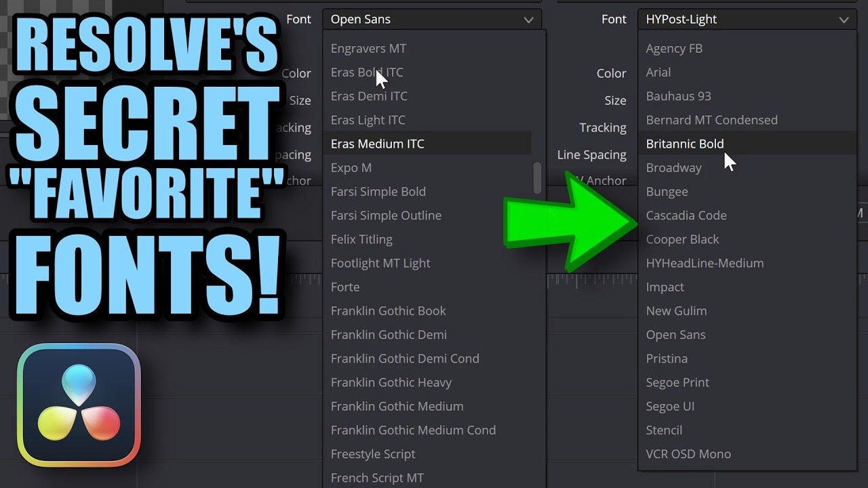Choose Farsi Simple Bold font

378,192
